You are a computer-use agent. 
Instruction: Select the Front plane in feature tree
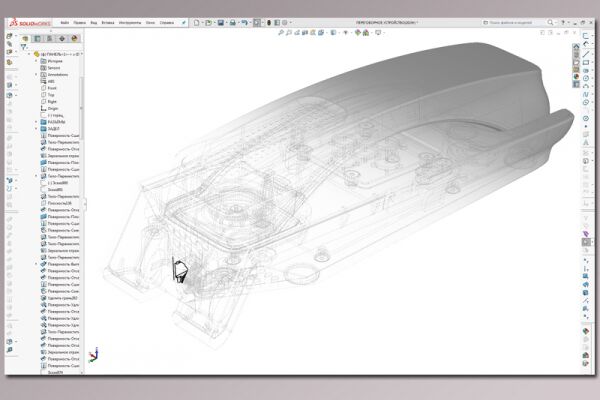point(52,88)
